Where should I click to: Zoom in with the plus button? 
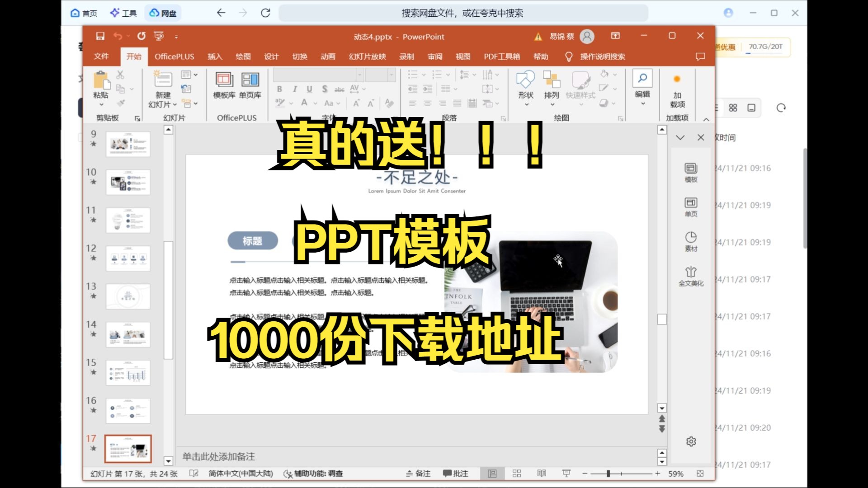(x=657, y=474)
